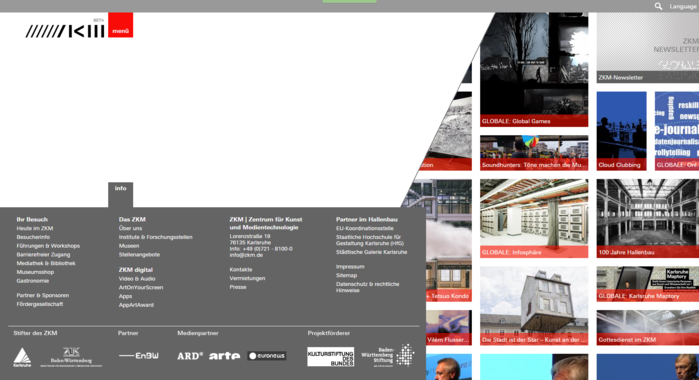Open Partner & Sponsoren link
Viewport: 699px width, 380px height.
point(43,295)
